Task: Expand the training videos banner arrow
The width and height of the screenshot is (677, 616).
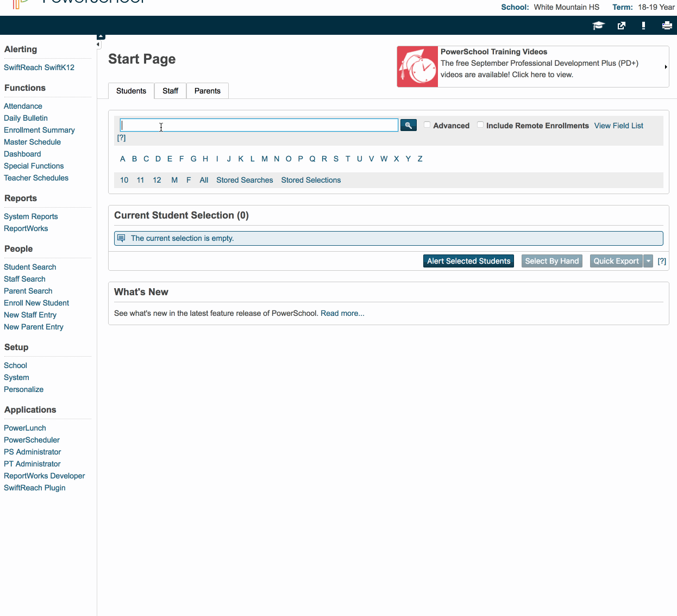Action: [666, 67]
